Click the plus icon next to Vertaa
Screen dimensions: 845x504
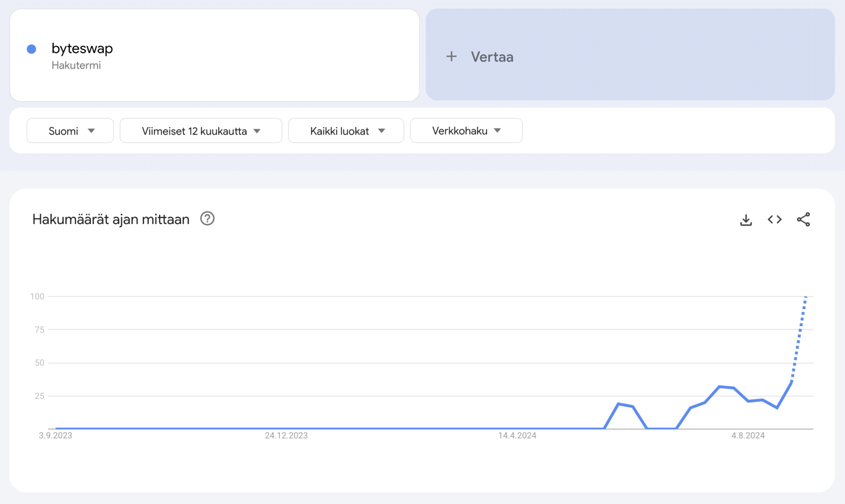(x=452, y=56)
